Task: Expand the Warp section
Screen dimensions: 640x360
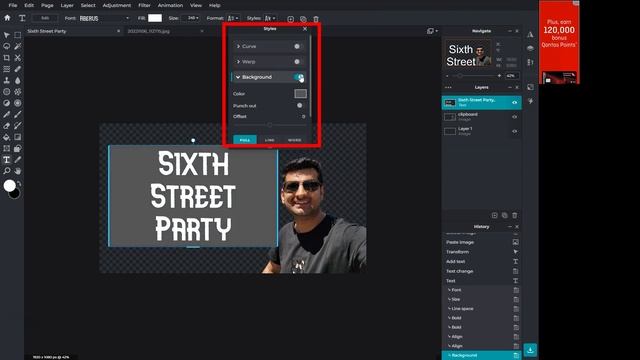Action: [238, 62]
